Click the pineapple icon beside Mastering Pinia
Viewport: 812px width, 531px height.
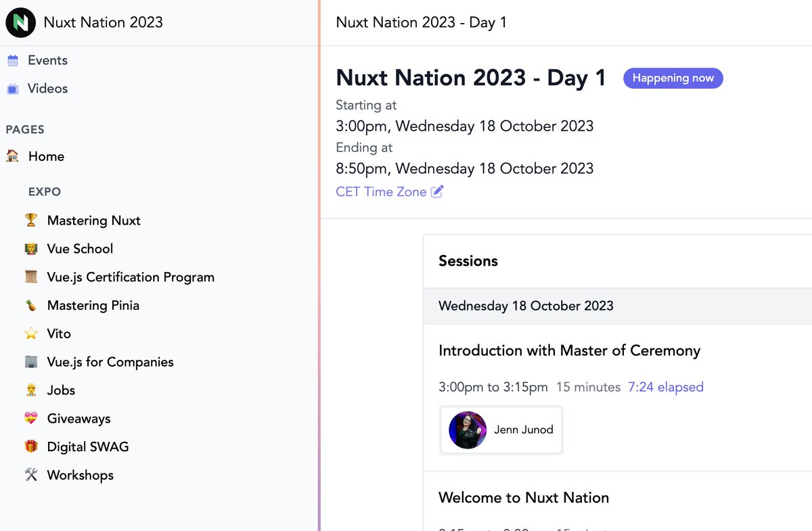[x=31, y=305]
